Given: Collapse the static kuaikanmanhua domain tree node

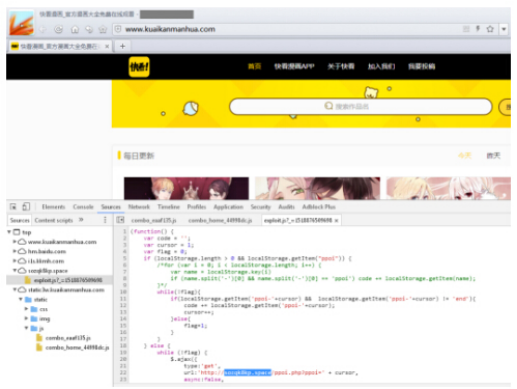Looking at the screenshot, I should point(14,290).
